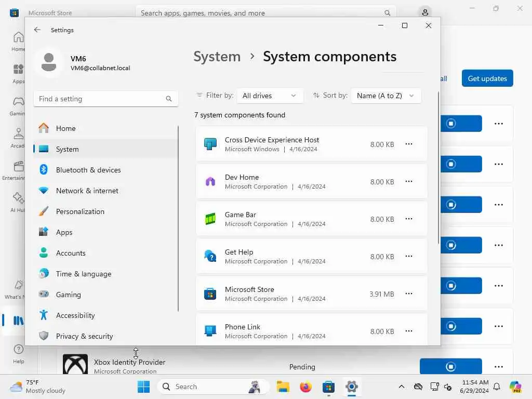Click the Phone Link app icon
Screen dimensions: 532x399
tap(210, 331)
